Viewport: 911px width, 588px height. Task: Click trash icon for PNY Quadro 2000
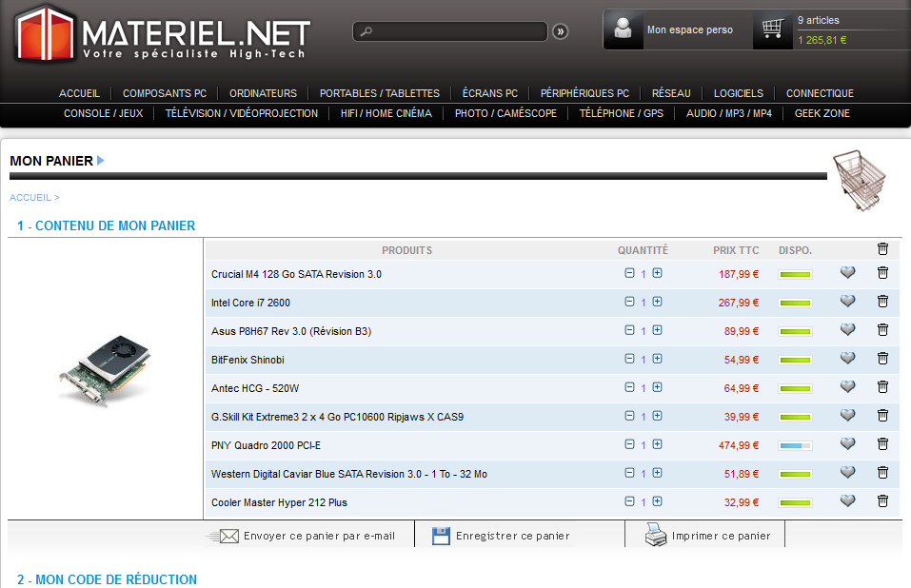coord(882,444)
